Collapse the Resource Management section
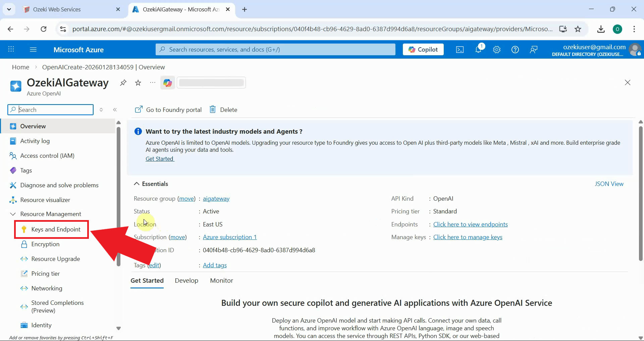The width and height of the screenshot is (644, 341). coord(13,214)
